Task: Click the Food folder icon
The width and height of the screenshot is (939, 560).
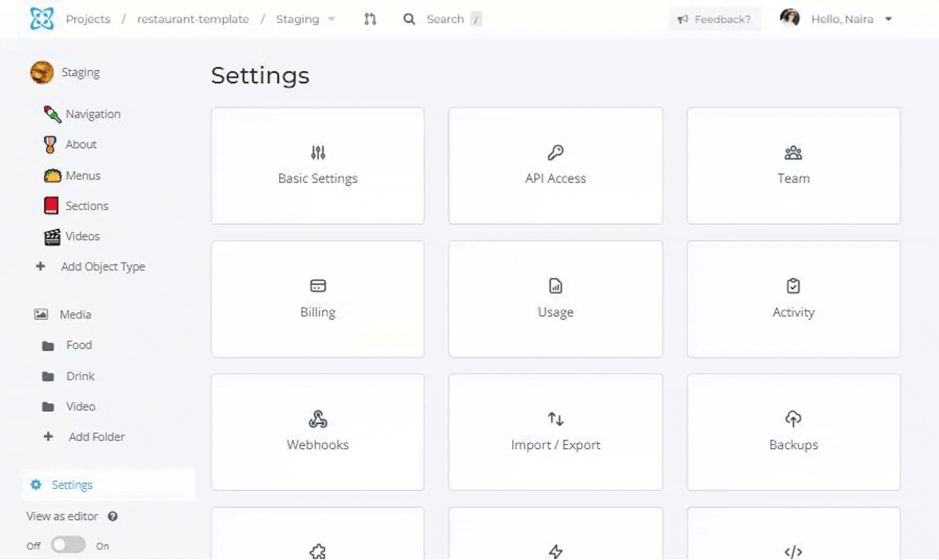Action: [x=48, y=346]
